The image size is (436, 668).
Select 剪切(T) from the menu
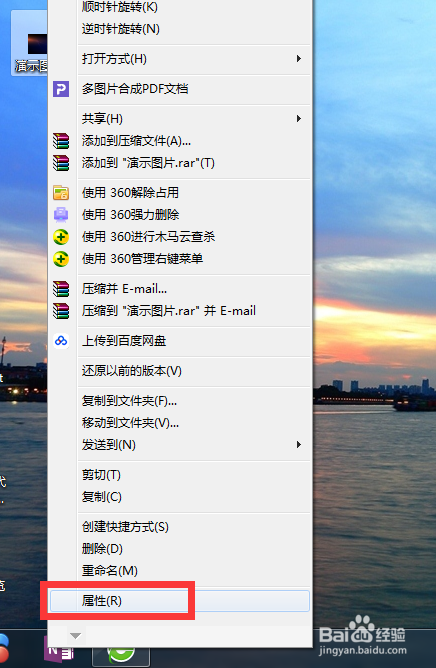101,475
